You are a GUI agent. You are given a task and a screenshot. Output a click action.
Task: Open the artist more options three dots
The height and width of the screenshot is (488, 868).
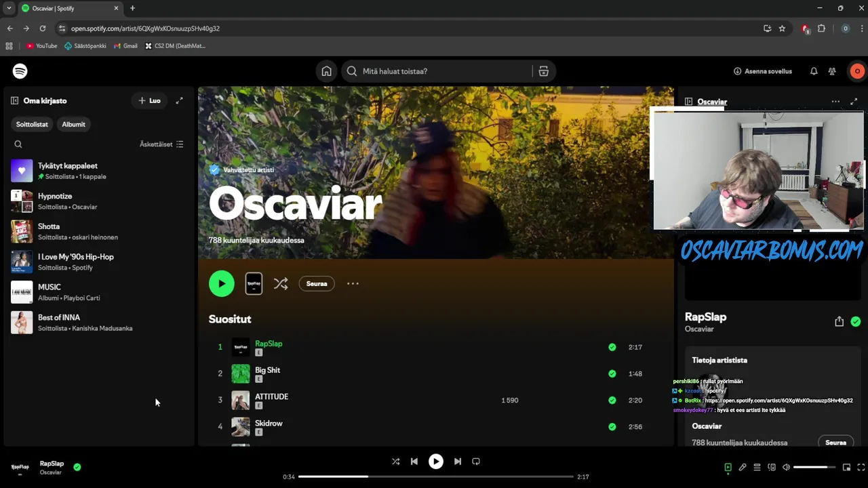[353, 284]
